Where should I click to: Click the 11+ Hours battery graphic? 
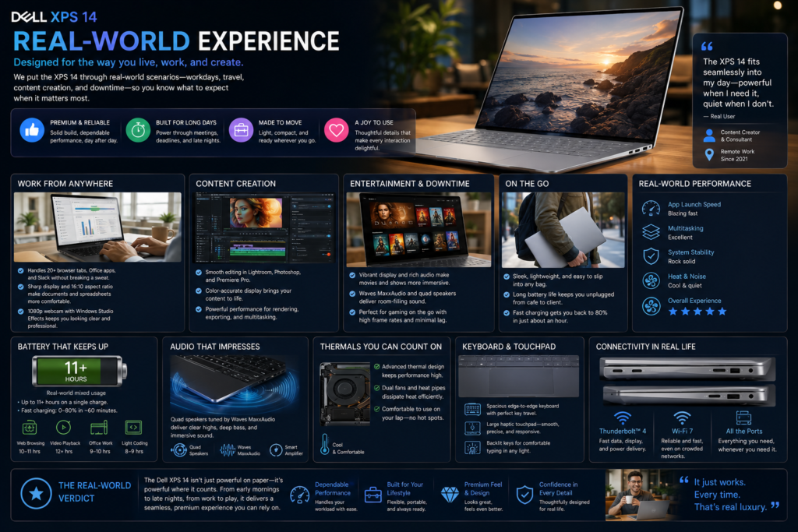79,371
